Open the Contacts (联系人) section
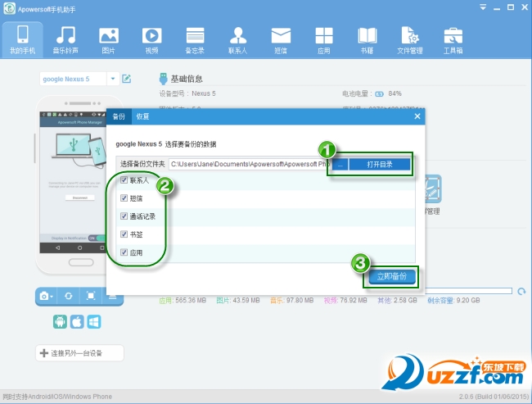Screen dimensions: 532x404 point(238,40)
